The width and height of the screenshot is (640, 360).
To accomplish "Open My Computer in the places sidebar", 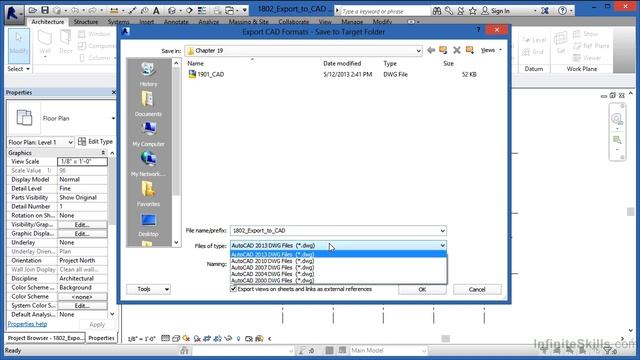I will (x=148, y=134).
